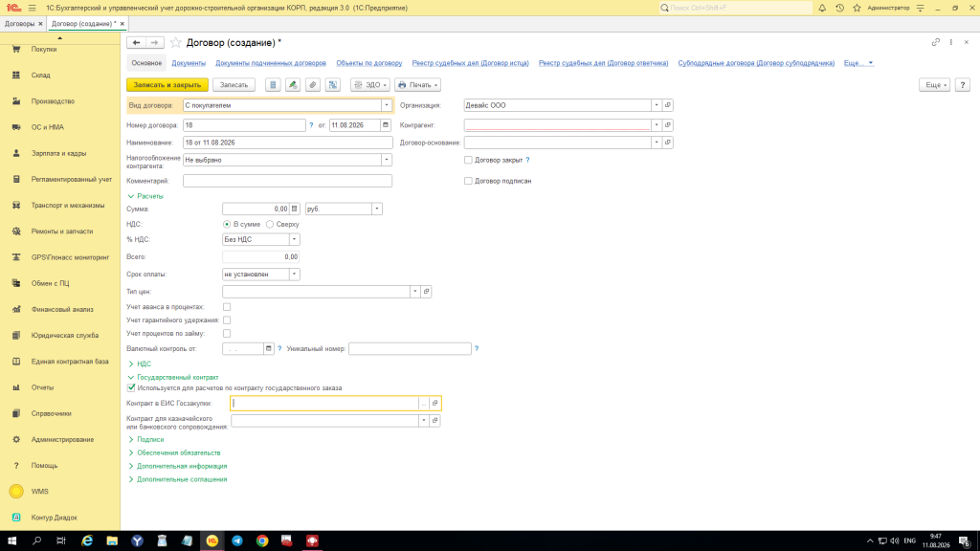
Task: Click into the Комментарий field
Action: (287, 181)
